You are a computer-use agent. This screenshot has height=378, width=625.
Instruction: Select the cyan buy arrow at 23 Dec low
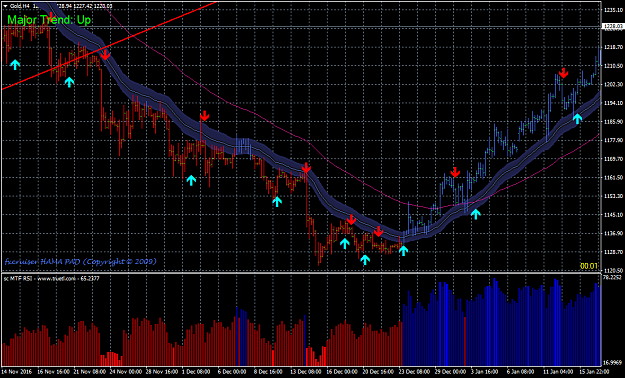[x=403, y=250]
